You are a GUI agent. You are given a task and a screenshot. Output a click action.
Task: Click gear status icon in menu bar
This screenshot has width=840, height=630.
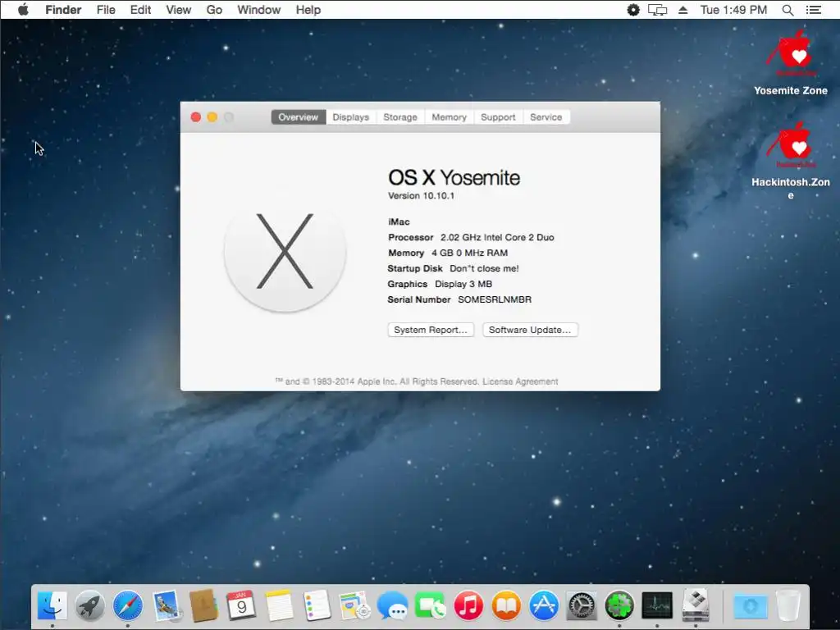[632, 10]
